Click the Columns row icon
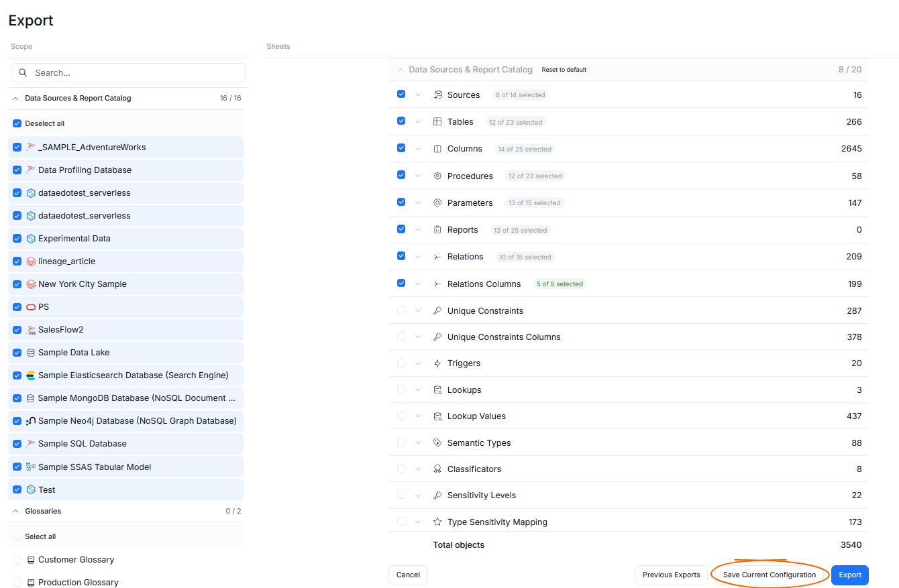 tap(437, 149)
